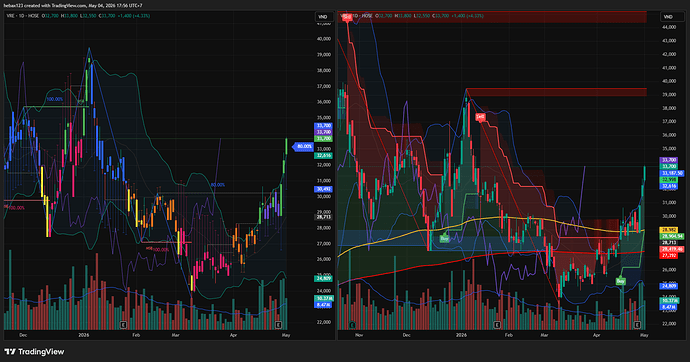Click the pink 100.00% text near March low
Viewport: 690px width, 362px height.
pyautogui.click(x=161, y=249)
